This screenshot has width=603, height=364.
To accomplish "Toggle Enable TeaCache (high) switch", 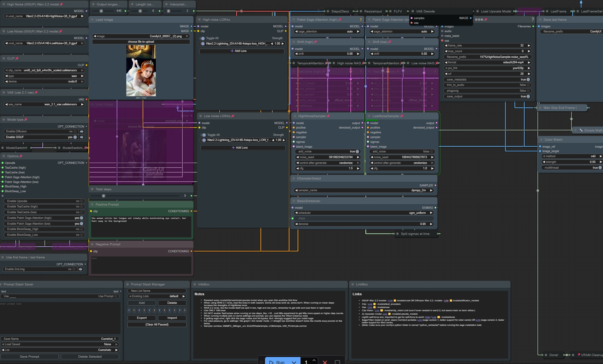I will pos(82,206).
